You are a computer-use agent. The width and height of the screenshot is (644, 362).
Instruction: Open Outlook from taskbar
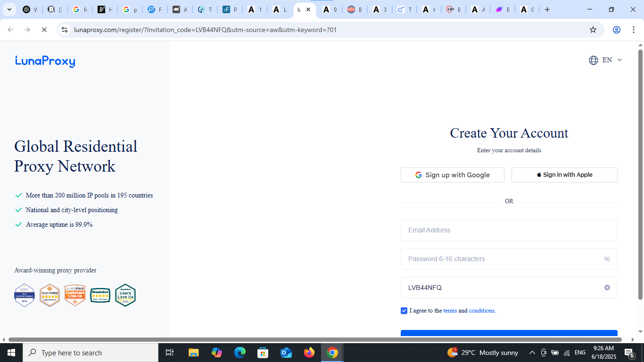286,353
